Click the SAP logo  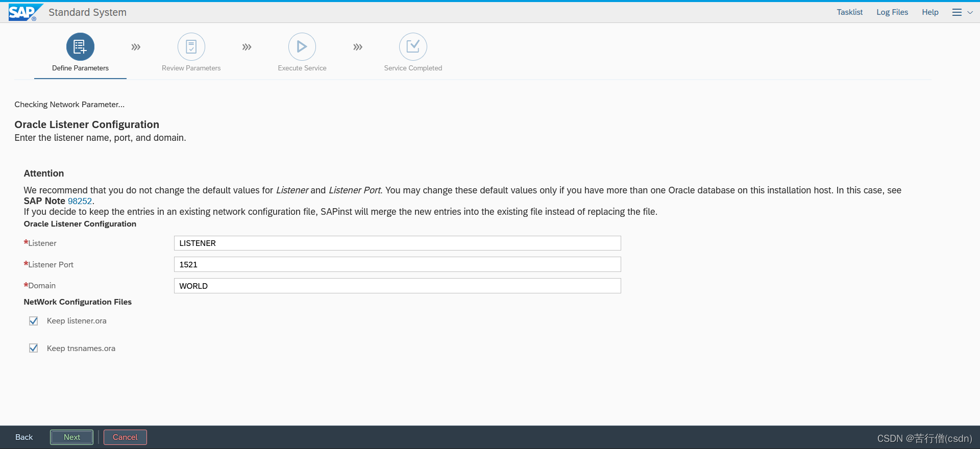tap(25, 12)
